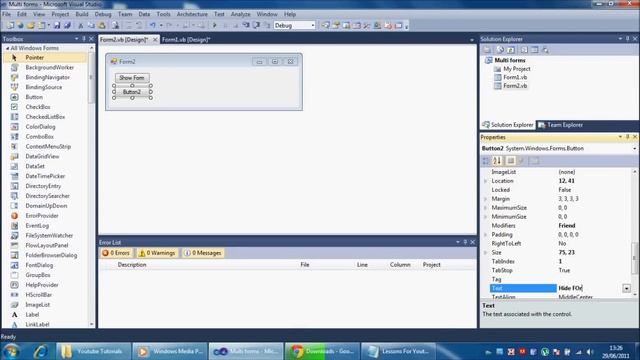Click the Save All toolbar icon

coord(67,25)
